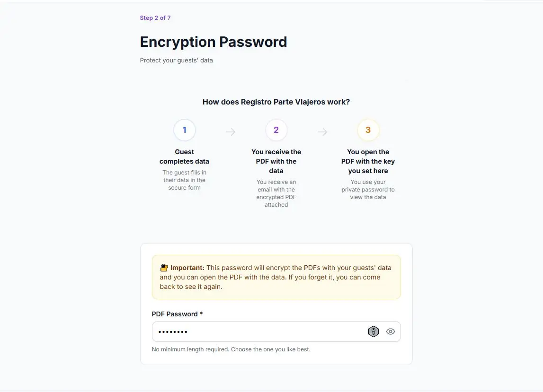Click "How does Registro Parte Viajeros work?" heading
Image resolution: width=543 pixels, height=392 pixels.
pos(276,102)
